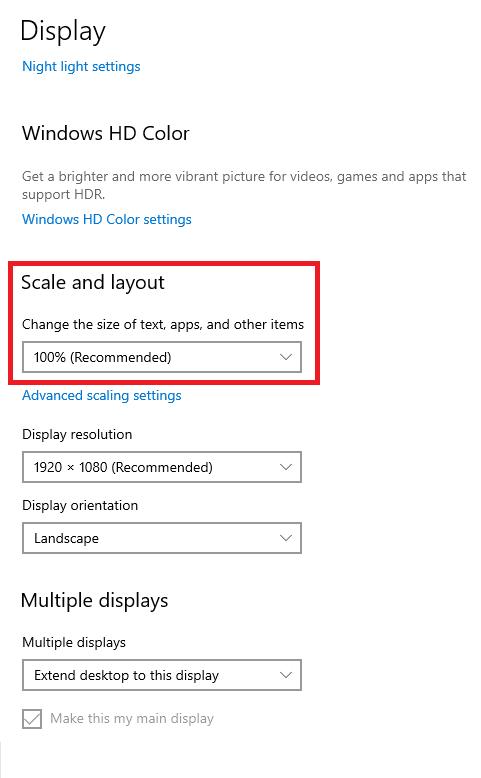Click the Display page title
The height and width of the screenshot is (778, 481).
[63, 31]
